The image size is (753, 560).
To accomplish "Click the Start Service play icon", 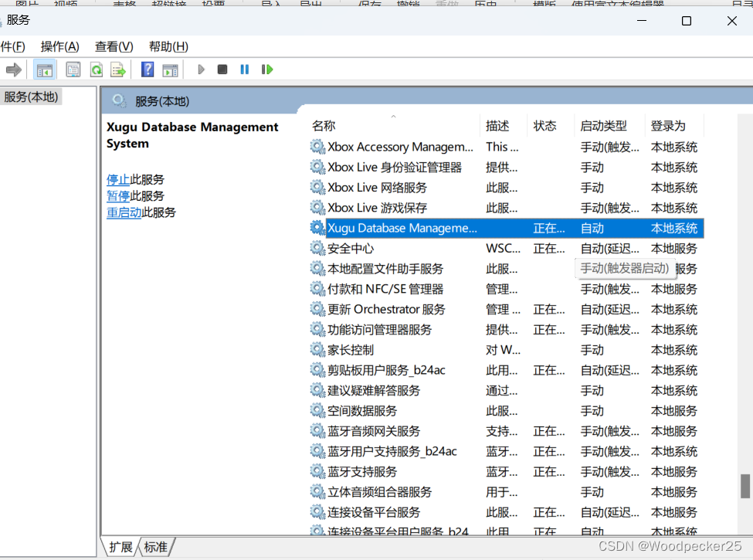I will click(202, 70).
